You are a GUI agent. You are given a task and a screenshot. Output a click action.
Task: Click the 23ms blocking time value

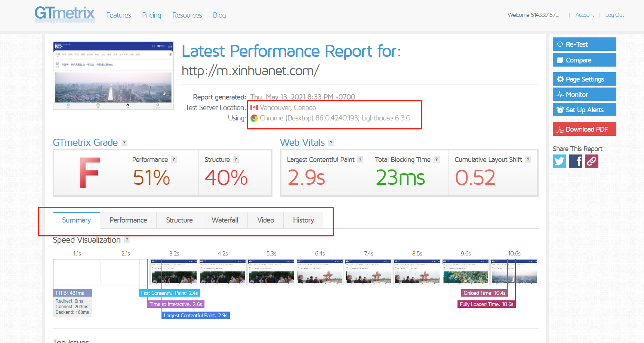(x=400, y=177)
